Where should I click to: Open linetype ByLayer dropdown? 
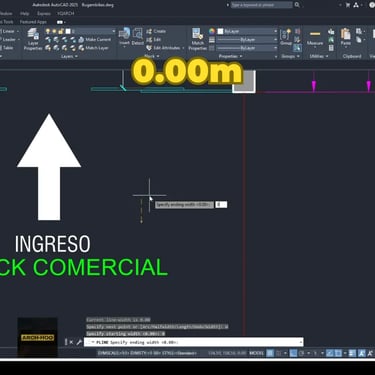point(275,48)
